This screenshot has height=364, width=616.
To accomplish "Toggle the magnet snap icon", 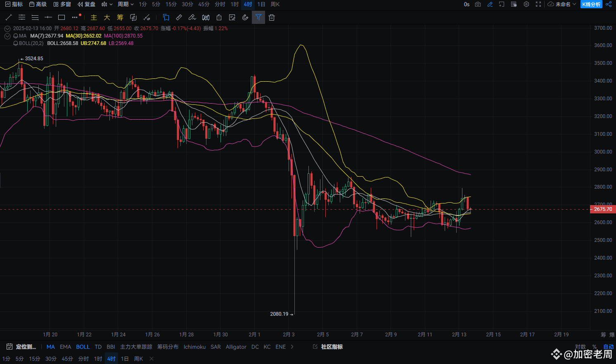I will point(245,17).
